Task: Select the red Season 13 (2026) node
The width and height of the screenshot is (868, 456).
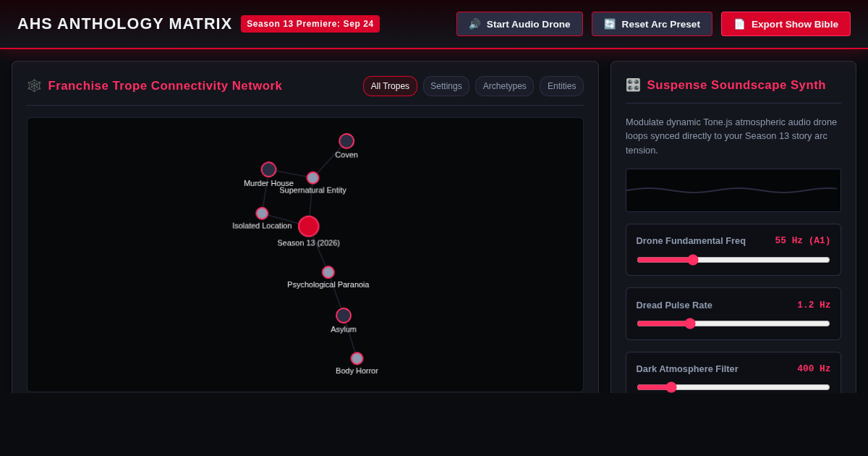Action: [308, 227]
